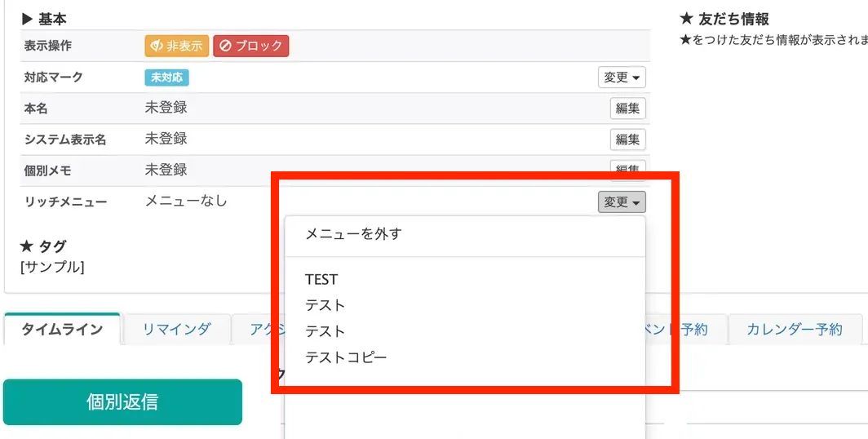Select メニューを外す from the dropdown
The height and width of the screenshot is (439, 868).
coord(353,234)
